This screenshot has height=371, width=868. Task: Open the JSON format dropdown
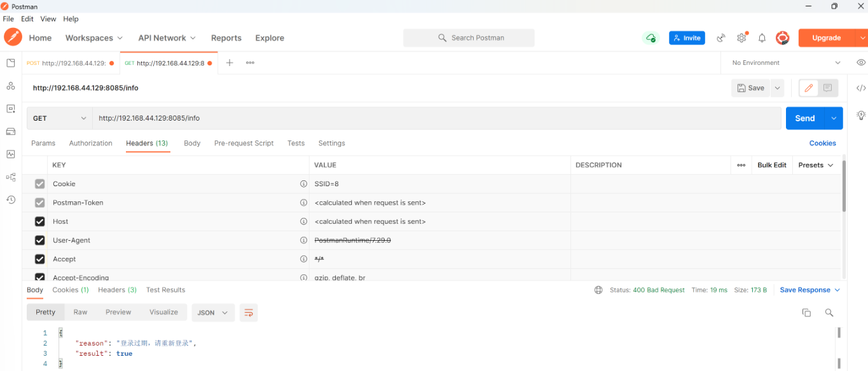pos(213,313)
